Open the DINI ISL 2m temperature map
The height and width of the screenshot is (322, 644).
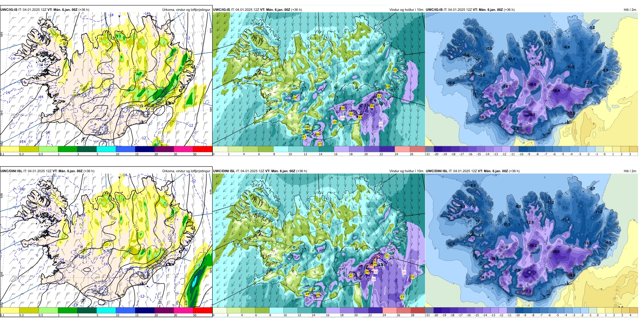(x=531, y=241)
